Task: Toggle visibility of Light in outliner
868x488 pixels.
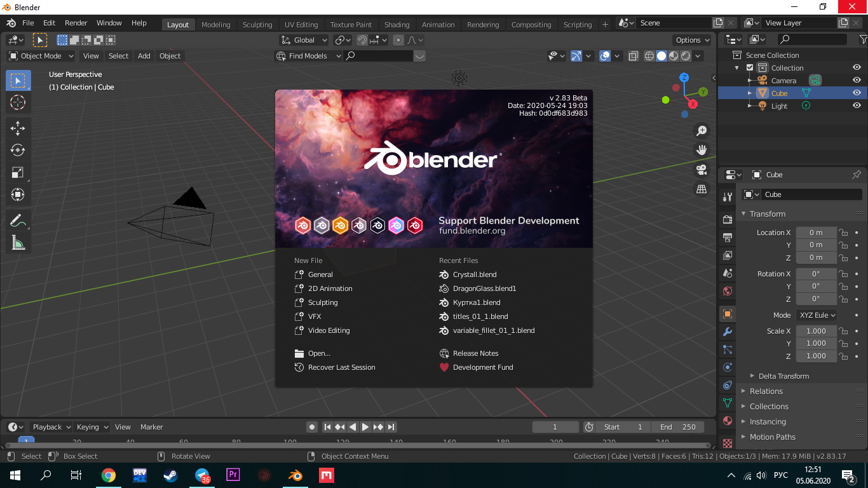Action: 857,106
